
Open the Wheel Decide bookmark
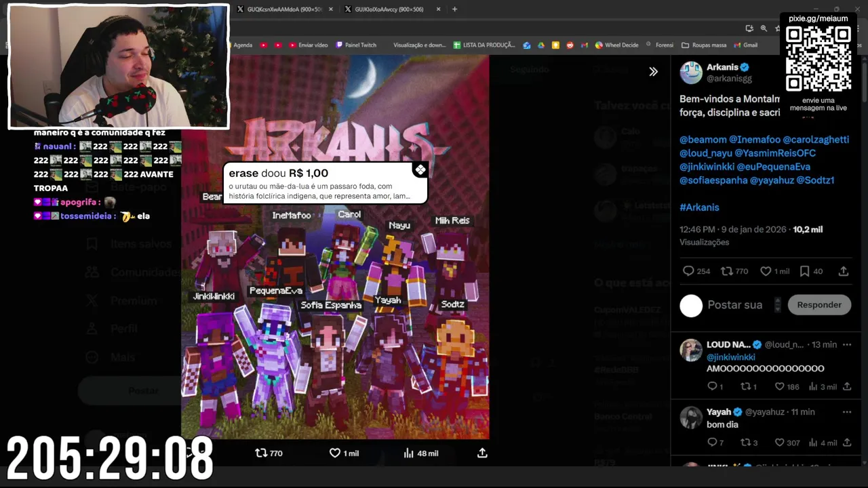click(x=616, y=45)
